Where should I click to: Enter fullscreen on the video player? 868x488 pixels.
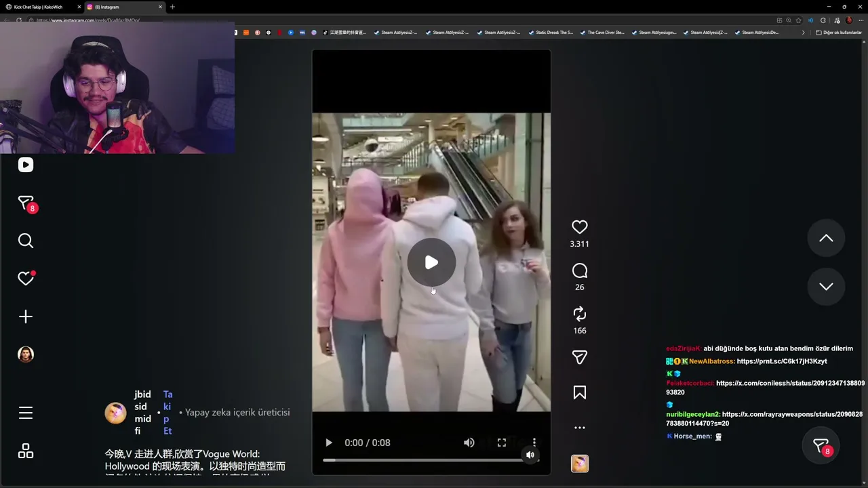pos(502,443)
